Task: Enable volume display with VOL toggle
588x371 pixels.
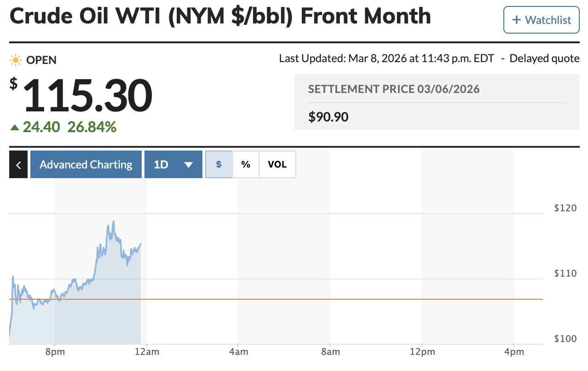Action: point(277,164)
